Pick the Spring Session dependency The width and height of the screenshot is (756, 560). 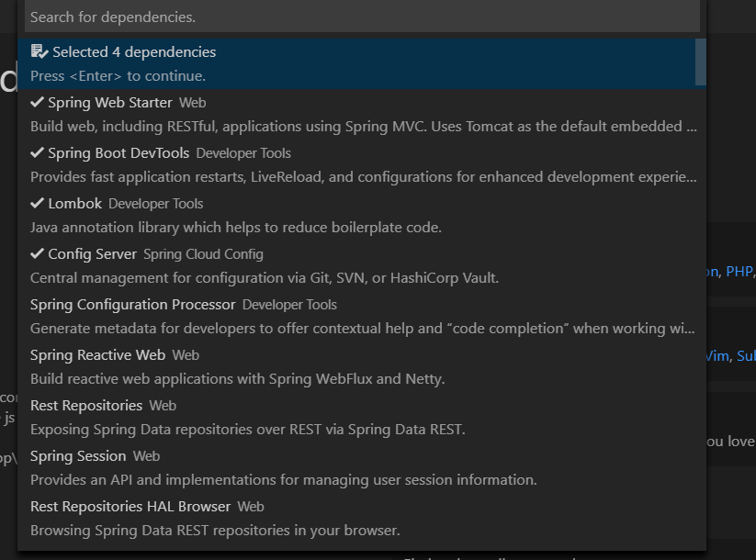click(x=362, y=468)
